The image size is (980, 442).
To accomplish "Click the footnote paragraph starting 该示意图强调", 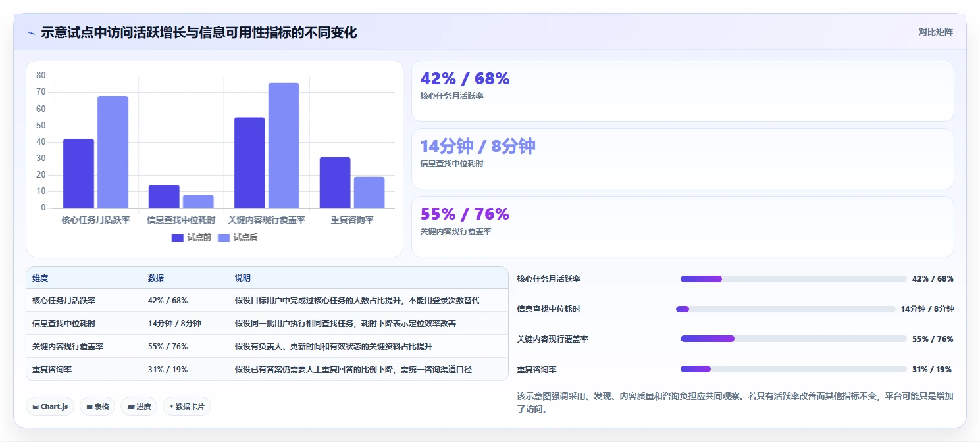I will pos(735,403).
